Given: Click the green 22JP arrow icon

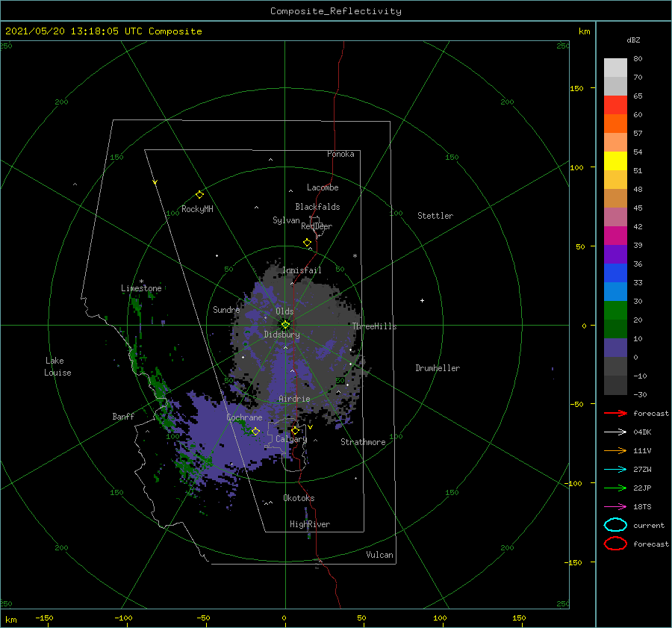Looking at the screenshot, I should point(615,488).
